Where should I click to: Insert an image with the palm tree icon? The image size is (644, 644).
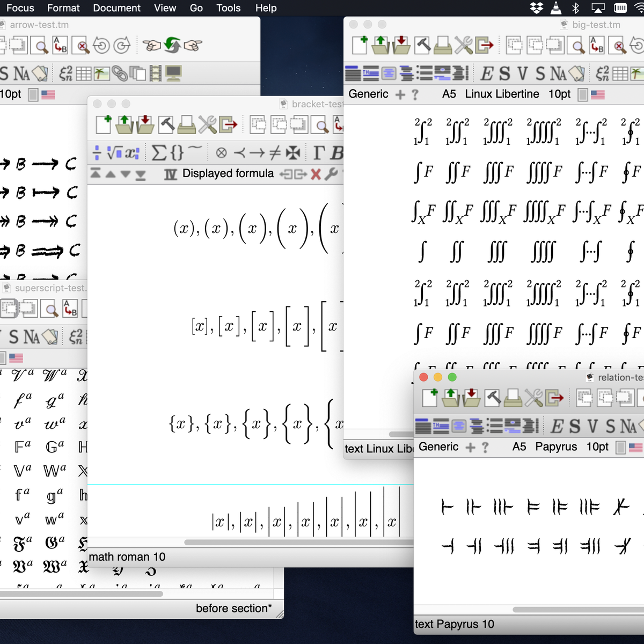635,72
